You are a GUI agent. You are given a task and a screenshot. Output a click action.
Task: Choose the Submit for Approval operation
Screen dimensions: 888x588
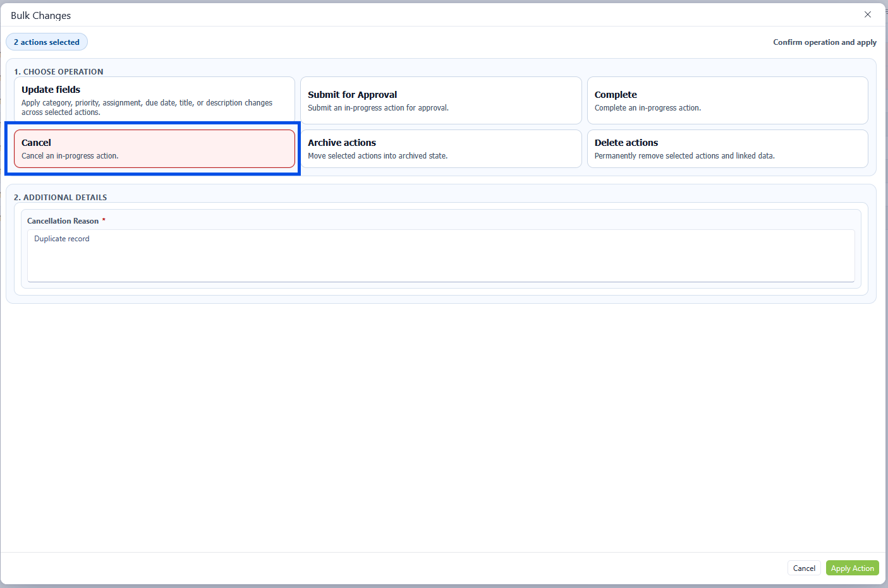tap(441, 100)
